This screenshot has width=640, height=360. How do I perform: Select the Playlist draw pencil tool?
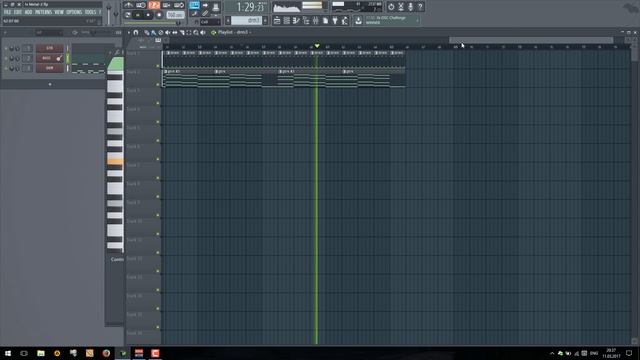tap(147, 32)
